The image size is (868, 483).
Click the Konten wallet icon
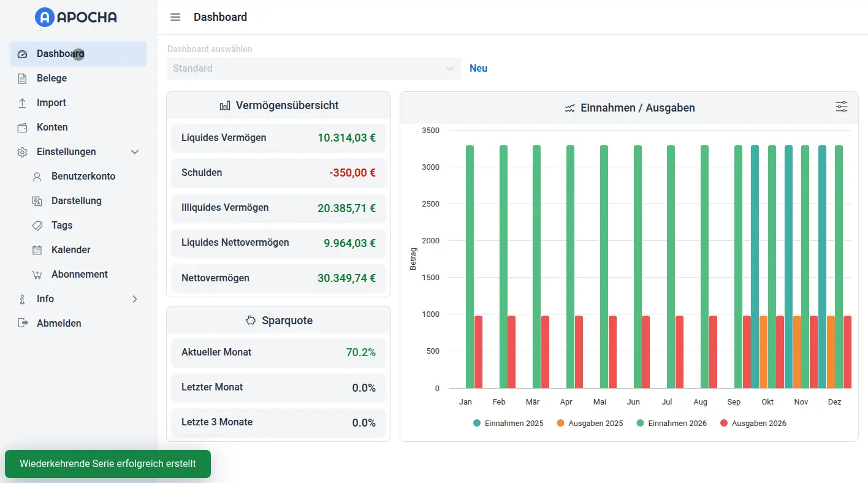click(23, 127)
